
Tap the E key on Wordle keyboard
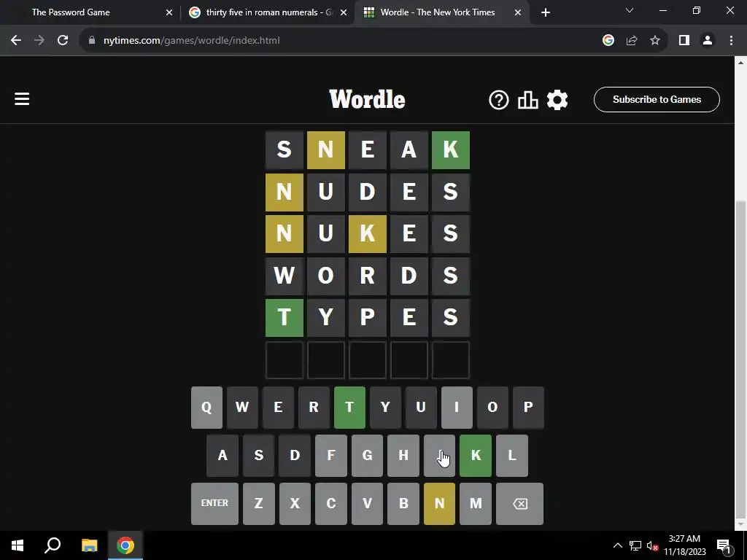(x=278, y=407)
